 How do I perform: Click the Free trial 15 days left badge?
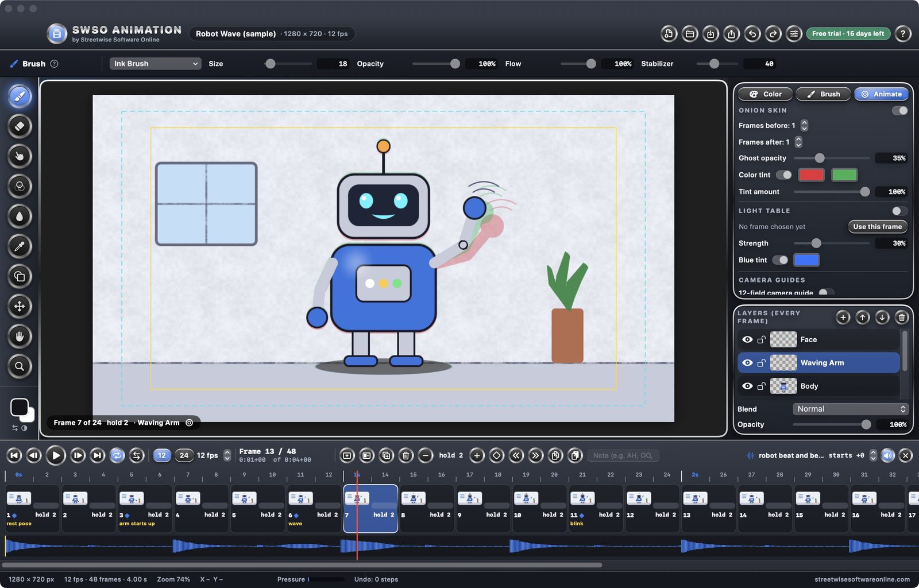pyautogui.click(x=848, y=34)
